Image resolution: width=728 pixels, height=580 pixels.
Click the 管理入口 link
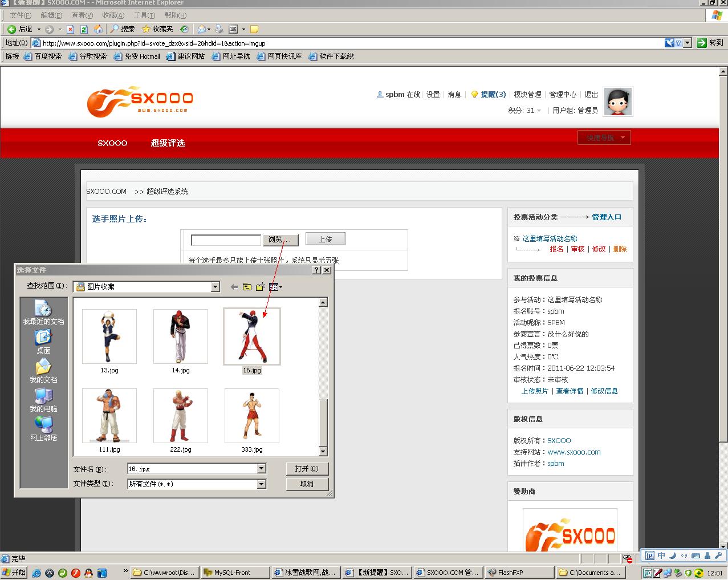607,217
